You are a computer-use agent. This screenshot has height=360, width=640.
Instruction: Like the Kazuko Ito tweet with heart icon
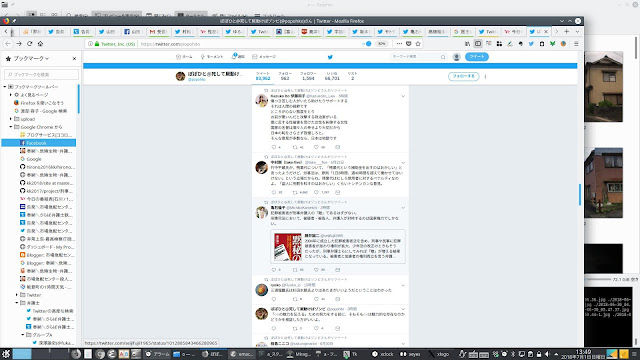pyautogui.click(x=316, y=147)
